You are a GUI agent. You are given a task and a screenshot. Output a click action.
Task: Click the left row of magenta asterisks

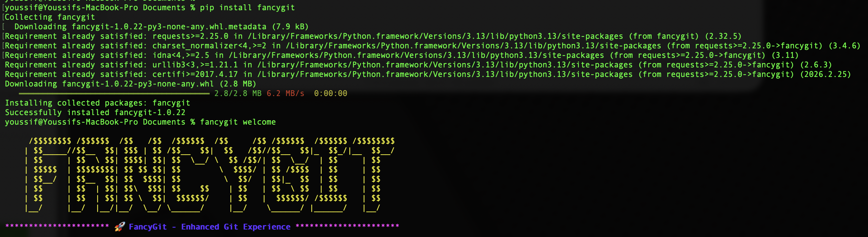pos(57,226)
